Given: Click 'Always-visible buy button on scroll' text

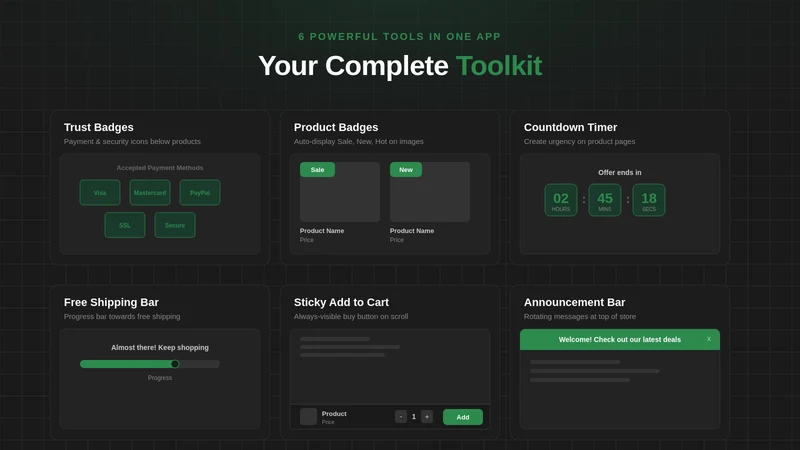Looking at the screenshot, I should coord(351,316).
